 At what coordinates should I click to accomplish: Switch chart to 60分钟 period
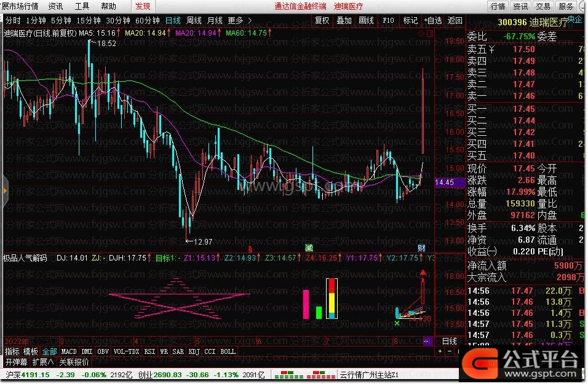pyautogui.click(x=148, y=20)
